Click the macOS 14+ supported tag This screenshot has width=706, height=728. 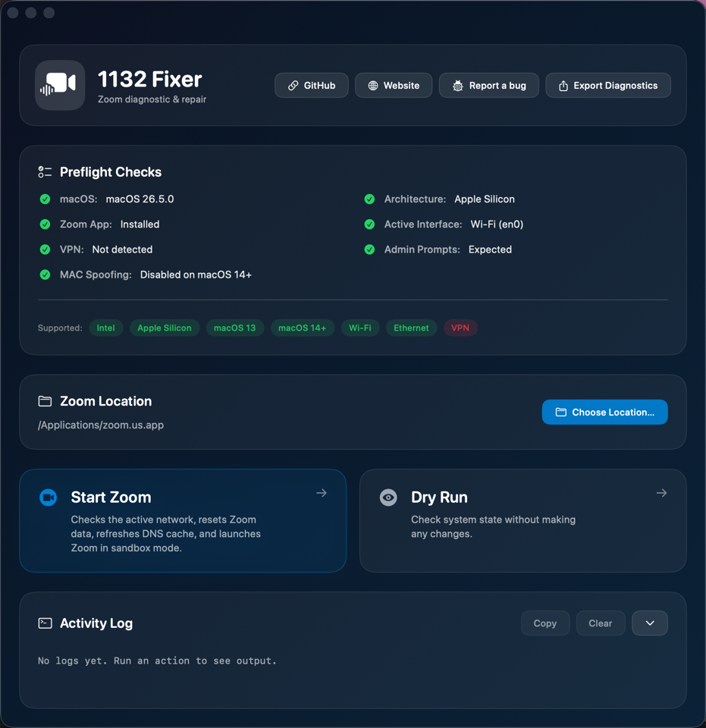[x=302, y=328]
